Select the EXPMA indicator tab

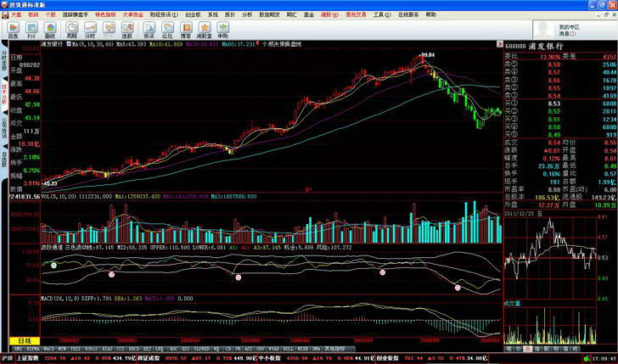point(32,349)
